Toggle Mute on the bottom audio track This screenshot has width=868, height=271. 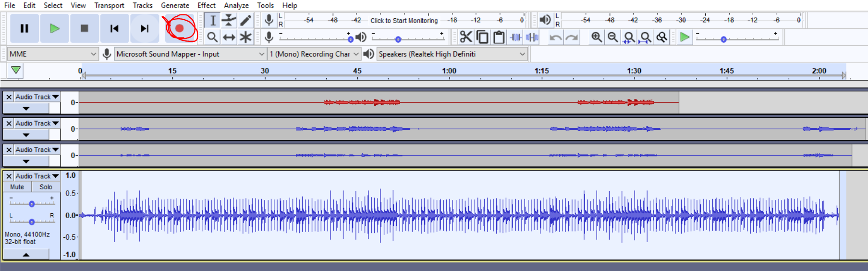[x=17, y=187]
